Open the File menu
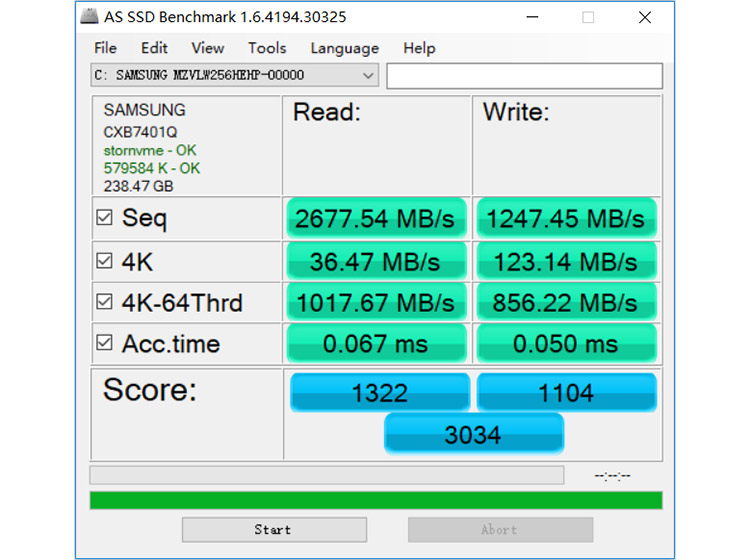 coord(105,48)
